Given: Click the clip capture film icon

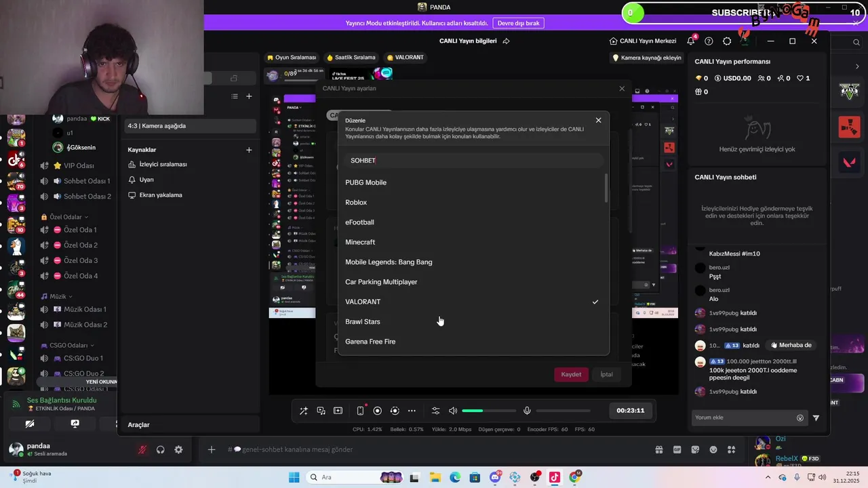Looking at the screenshot, I should (338, 411).
